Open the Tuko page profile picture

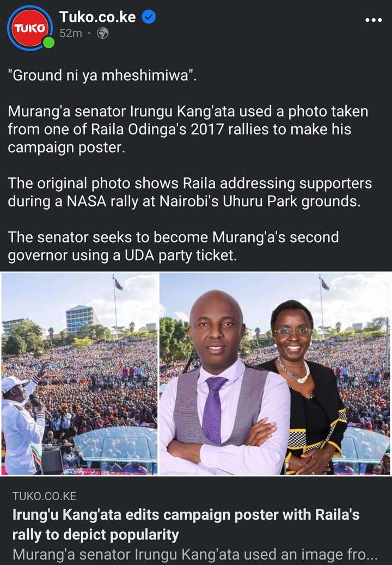[30, 28]
